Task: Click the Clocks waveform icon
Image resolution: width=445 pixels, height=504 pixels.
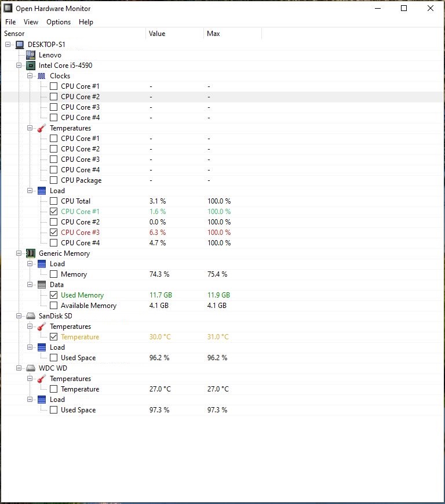Action: click(x=42, y=76)
